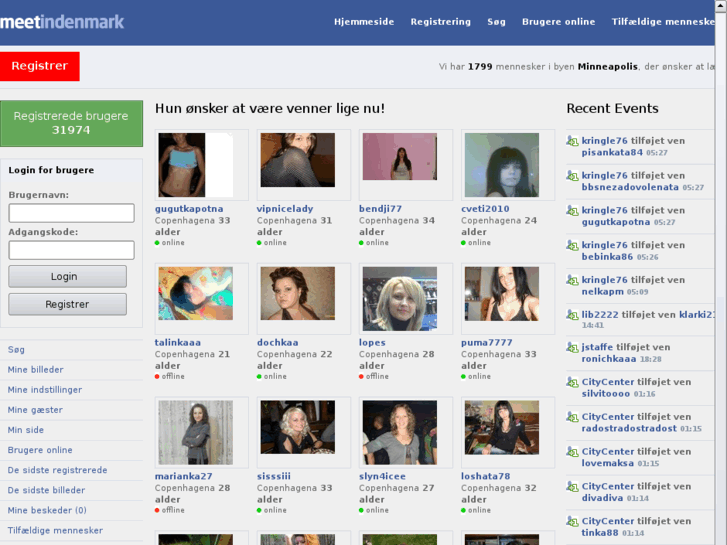Click username link cveti2010
This screenshot has height=545, width=727.
(x=485, y=209)
